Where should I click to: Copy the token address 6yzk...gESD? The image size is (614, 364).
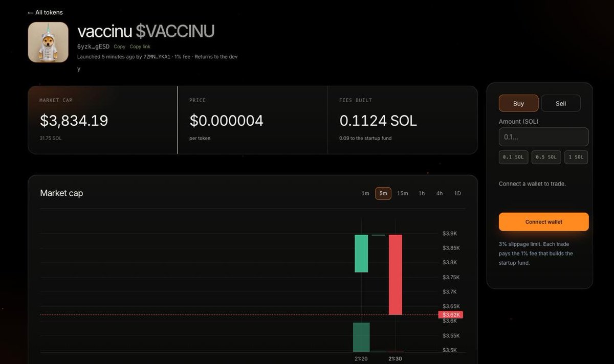pyautogui.click(x=119, y=47)
